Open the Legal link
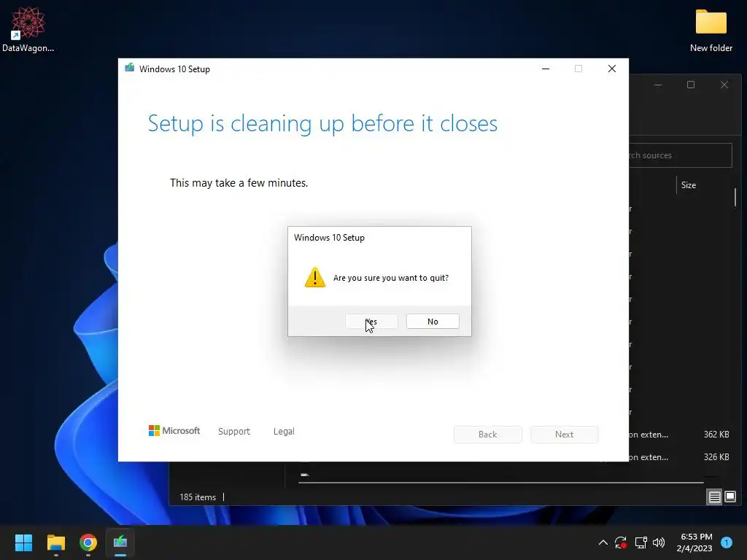Screen dimensions: 747x560 [284, 431]
